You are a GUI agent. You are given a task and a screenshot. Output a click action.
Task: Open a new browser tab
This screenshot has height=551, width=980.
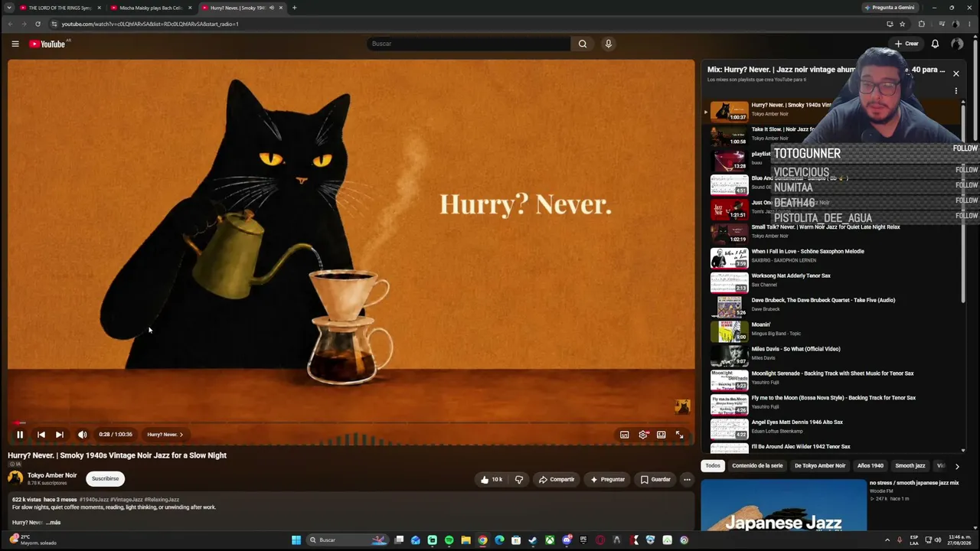295,8
